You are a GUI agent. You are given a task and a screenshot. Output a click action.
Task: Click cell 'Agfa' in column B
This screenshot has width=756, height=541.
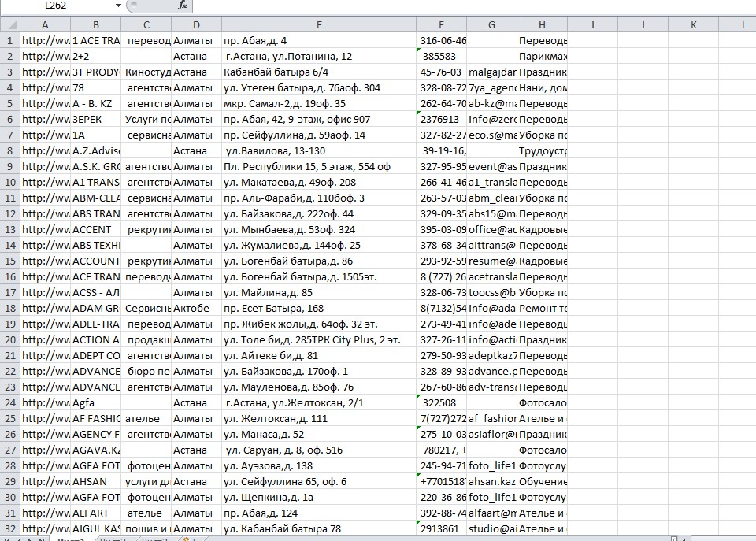[95, 402]
